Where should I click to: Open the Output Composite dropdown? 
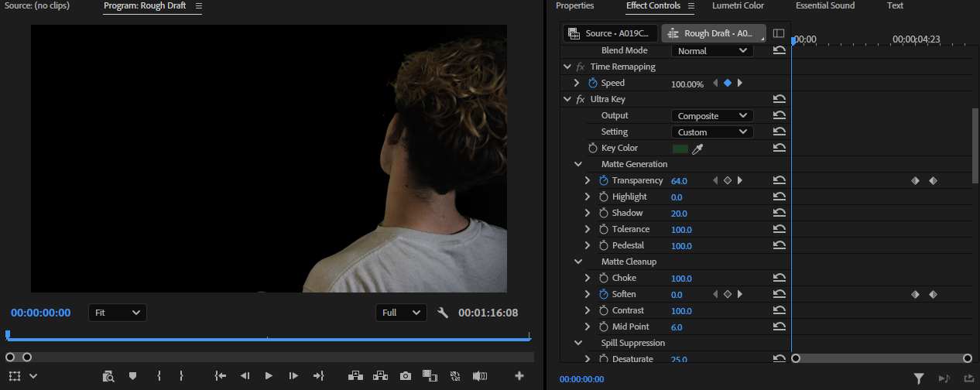(x=711, y=115)
